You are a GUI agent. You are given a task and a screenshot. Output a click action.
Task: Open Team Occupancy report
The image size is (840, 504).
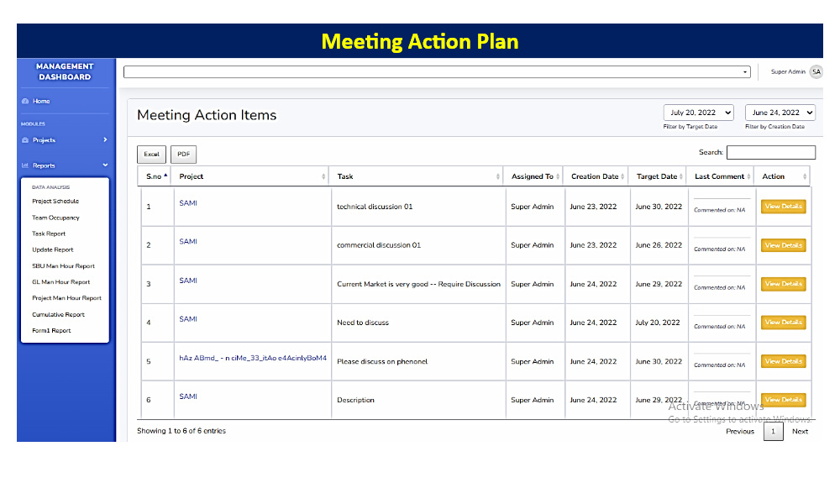click(55, 218)
